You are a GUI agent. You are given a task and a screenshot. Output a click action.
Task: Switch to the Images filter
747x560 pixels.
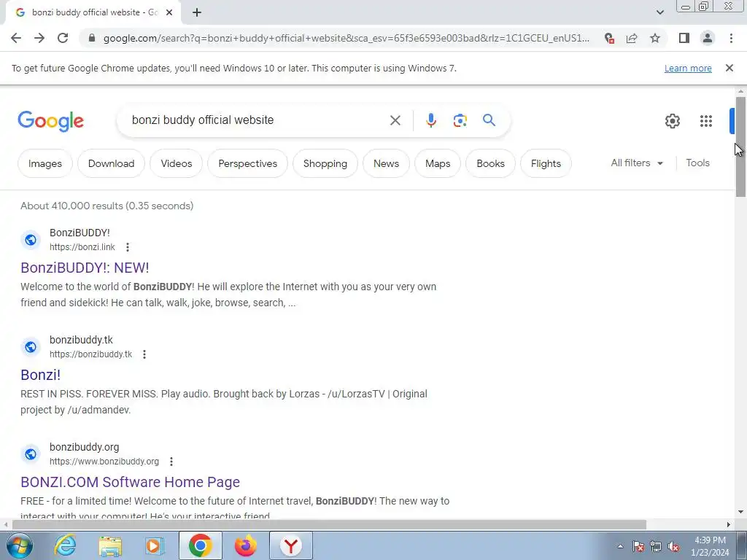click(44, 163)
